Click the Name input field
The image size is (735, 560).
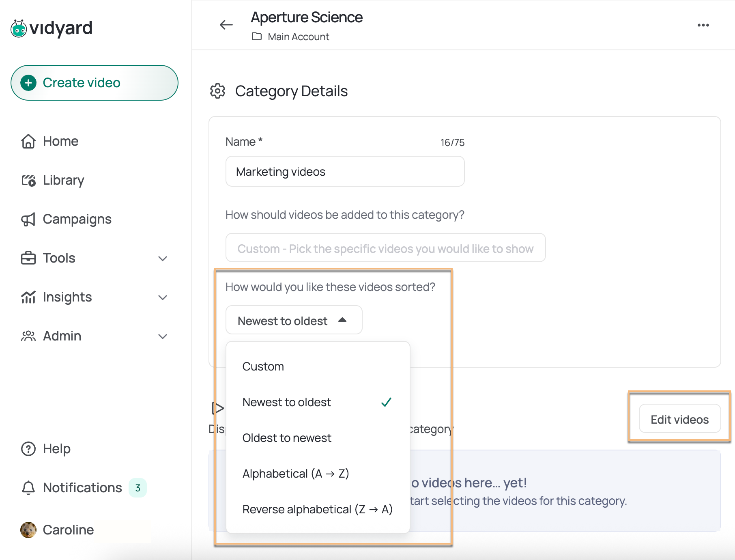(345, 172)
